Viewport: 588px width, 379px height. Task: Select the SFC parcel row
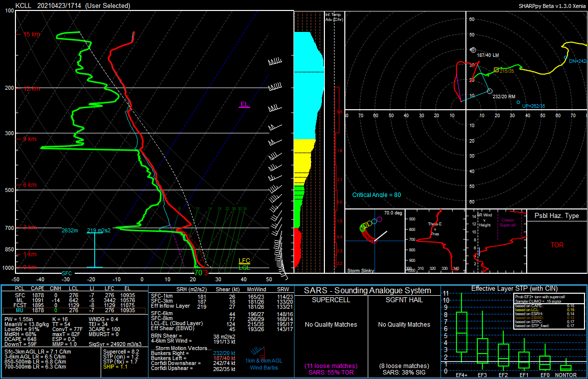click(74, 295)
